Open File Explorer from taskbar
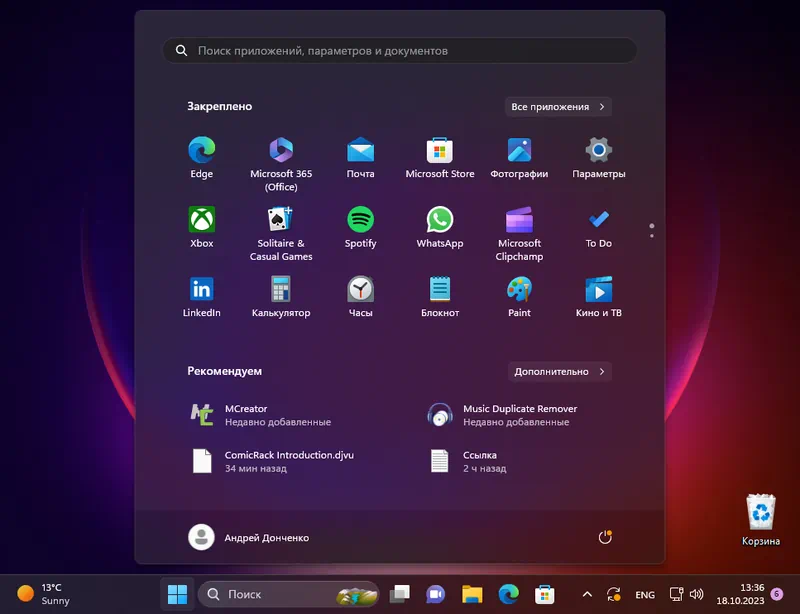The height and width of the screenshot is (614, 800). [x=472, y=594]
